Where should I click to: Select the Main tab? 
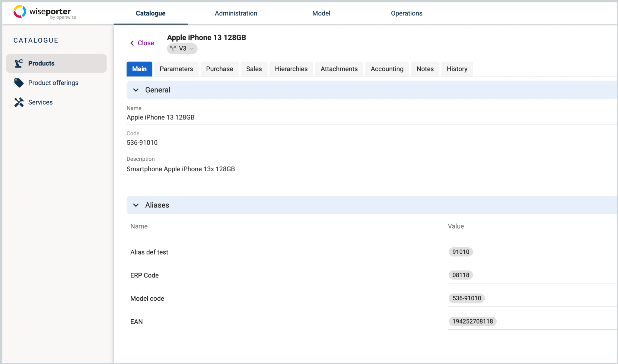(x=139, y=69)
